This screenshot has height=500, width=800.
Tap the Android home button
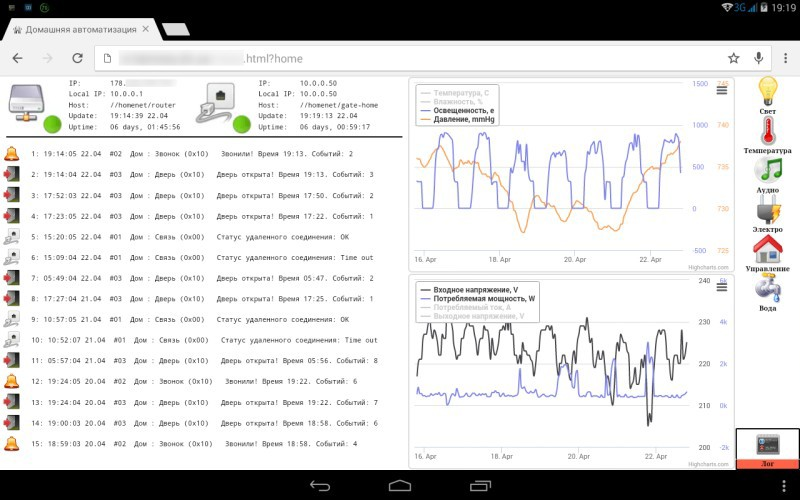(x=399, y=486)
